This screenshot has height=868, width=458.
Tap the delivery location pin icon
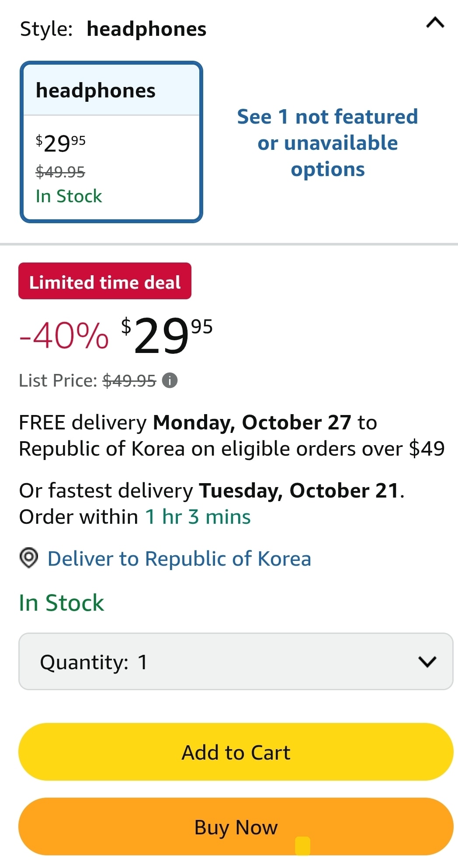[x=29, y=558]
